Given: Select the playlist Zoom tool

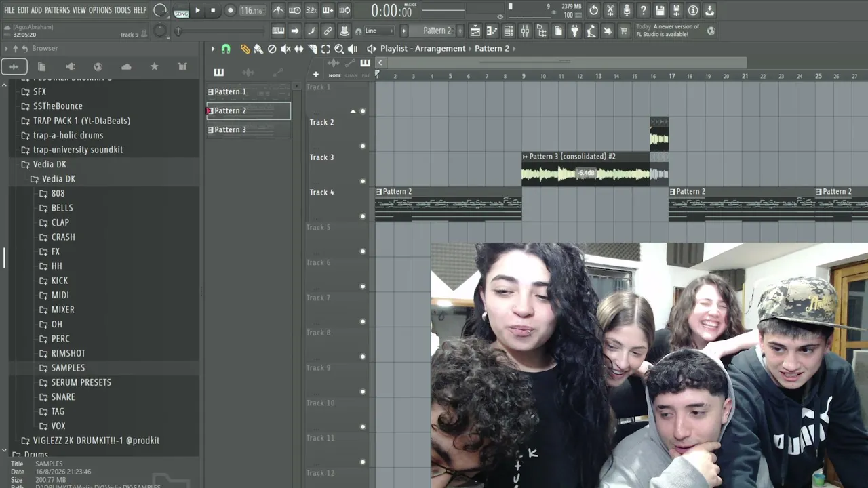Looking at the screenshot, I should click(339, 49).
